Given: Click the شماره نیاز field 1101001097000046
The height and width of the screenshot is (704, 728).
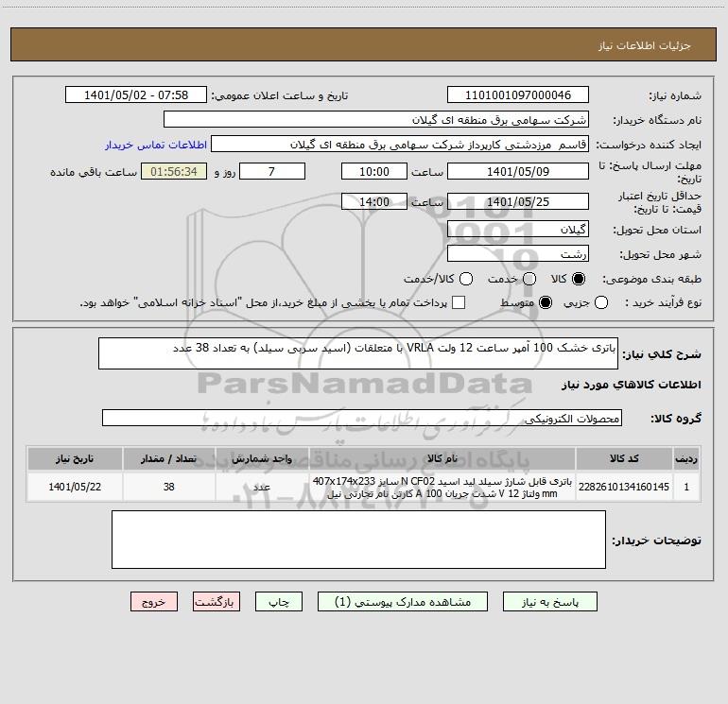Looking at the screenshot, I should coord(518,94).
